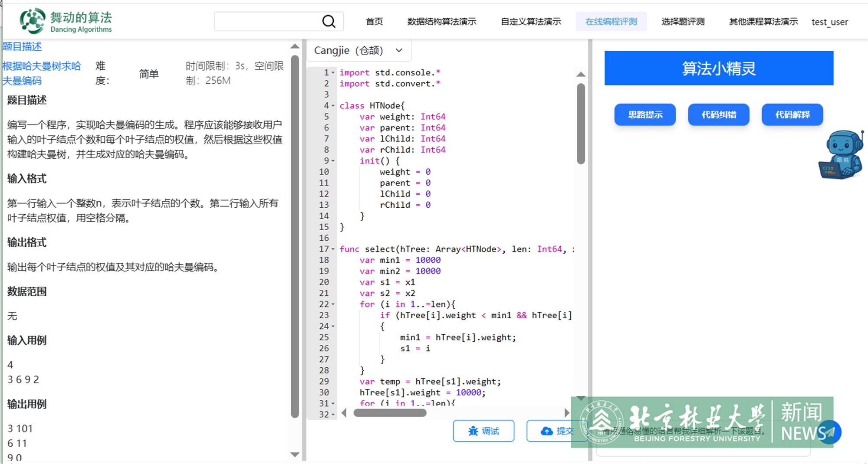The image size is (868, 464).
Task: Click the 思路提示 hint button
Action: coord(645,115)
